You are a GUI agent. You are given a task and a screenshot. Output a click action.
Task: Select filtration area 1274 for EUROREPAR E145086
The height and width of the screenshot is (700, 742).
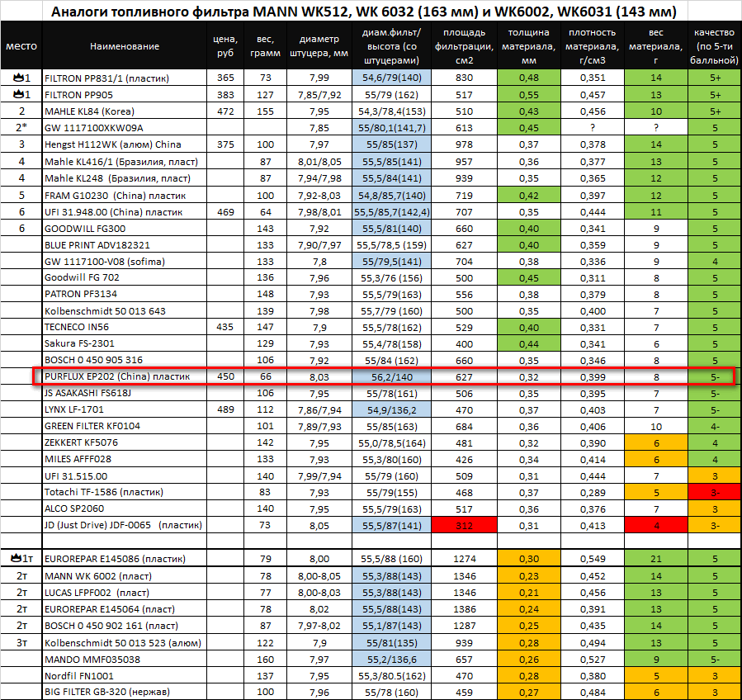[464, 559]
